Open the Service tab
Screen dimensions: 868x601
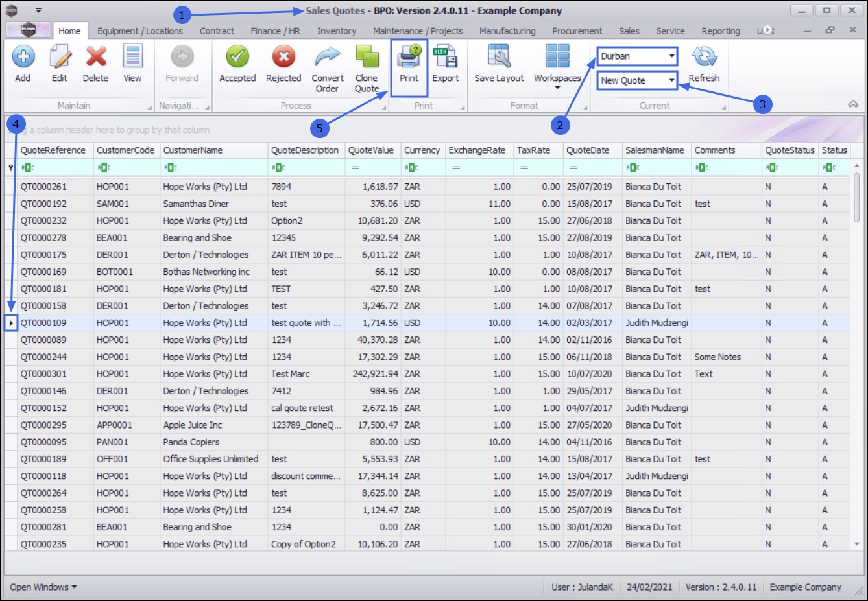[670, 30]
